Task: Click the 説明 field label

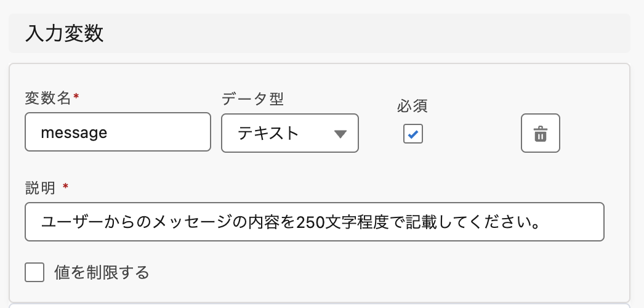Action: point(40,188)
